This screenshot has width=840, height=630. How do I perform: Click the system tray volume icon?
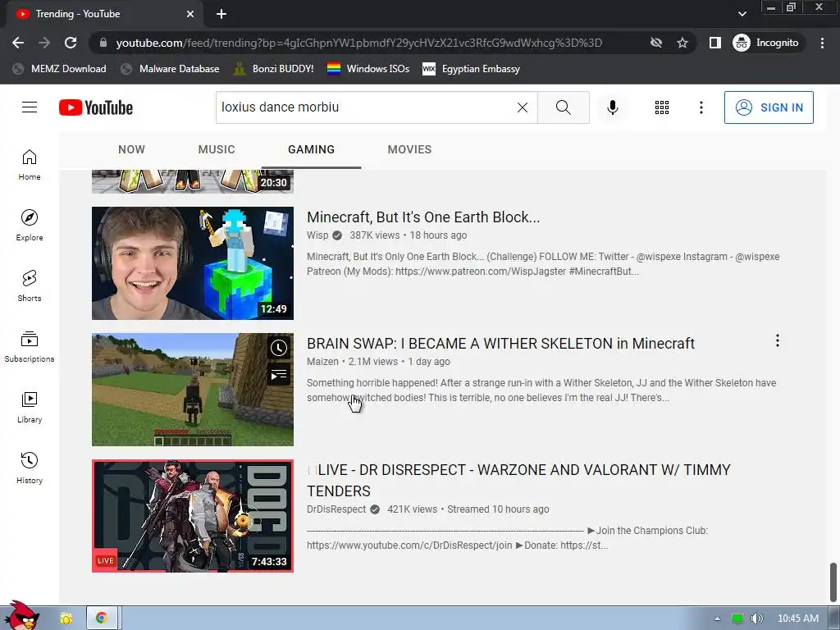click(756, 619)
